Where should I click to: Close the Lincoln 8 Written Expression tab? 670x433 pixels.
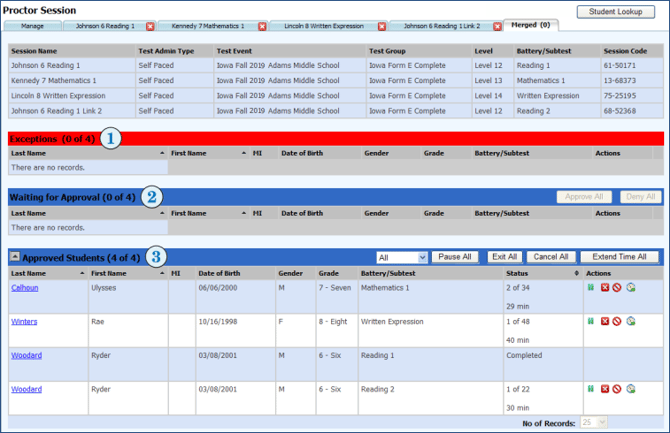(382, 27)
